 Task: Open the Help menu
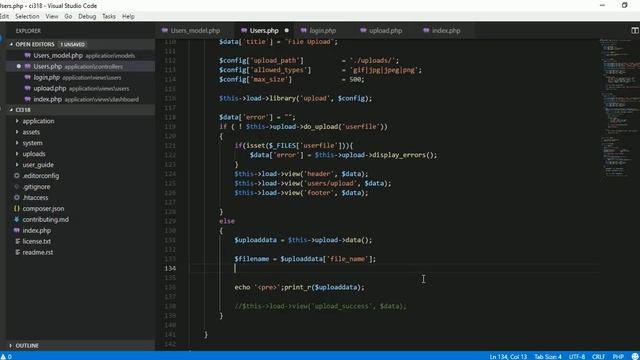[128, 16]
